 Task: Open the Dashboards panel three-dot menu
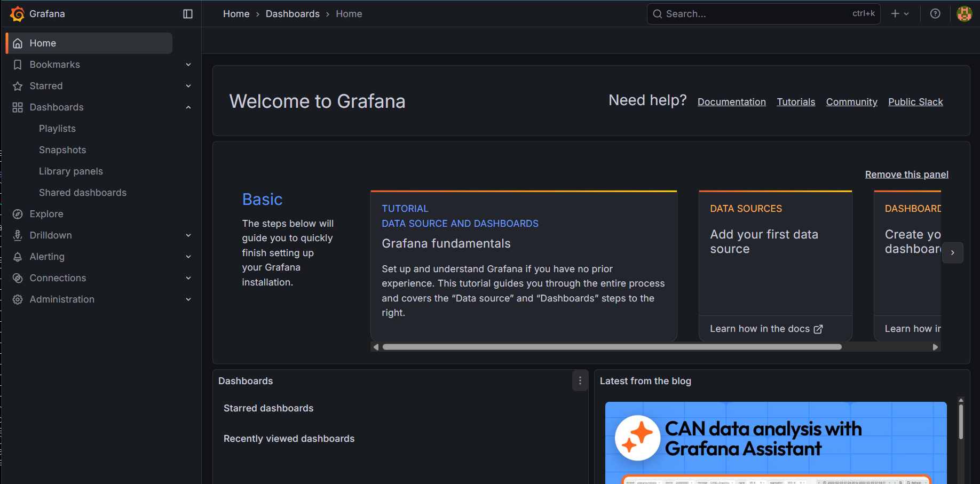(x=580, y=381)
